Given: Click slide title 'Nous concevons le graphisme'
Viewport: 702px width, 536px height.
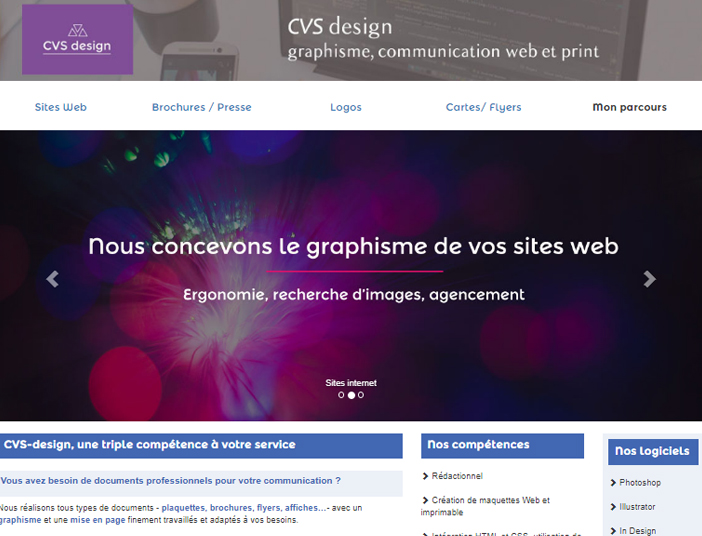Looking at the screenshot, I should point(353,247).
